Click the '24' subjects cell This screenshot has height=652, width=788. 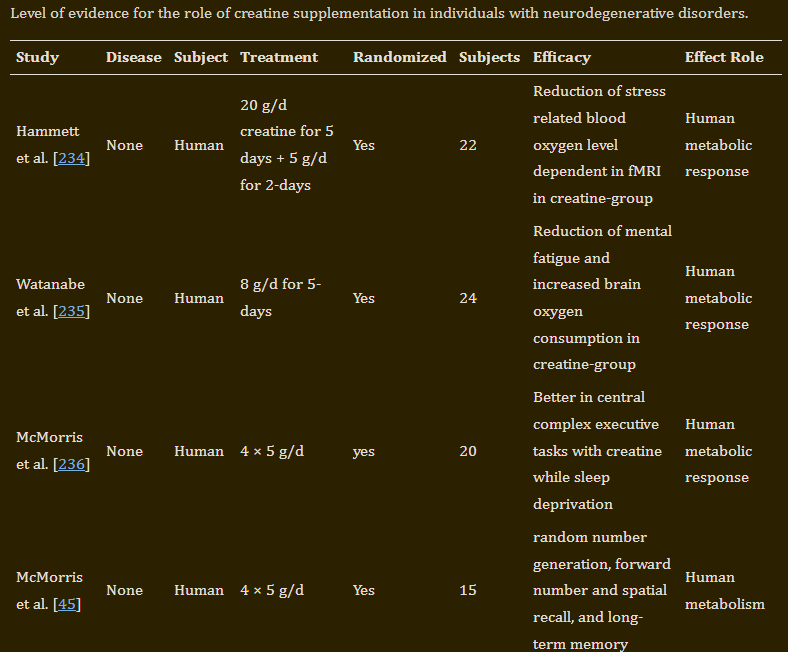pos(468,298)
